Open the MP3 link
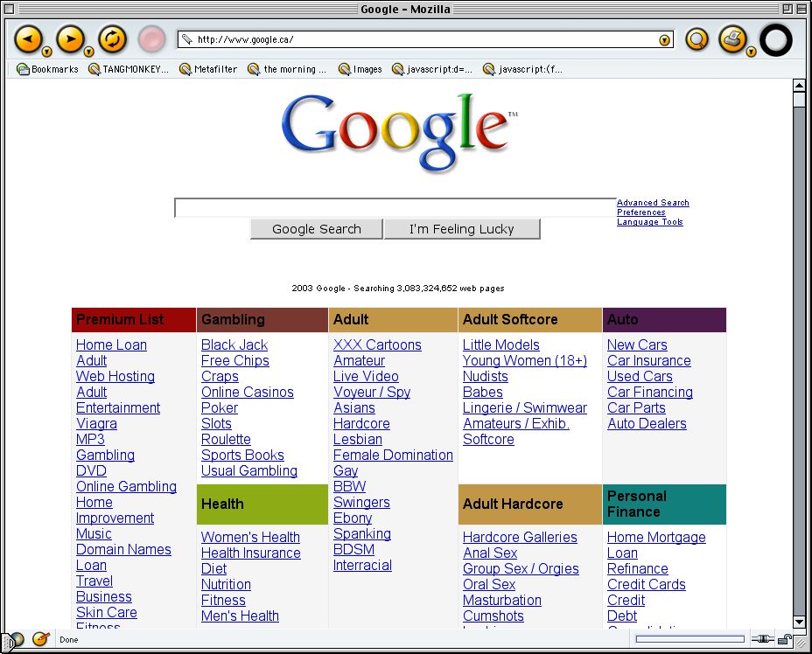Screen dimensions: 812x654 tap(91, 439)
